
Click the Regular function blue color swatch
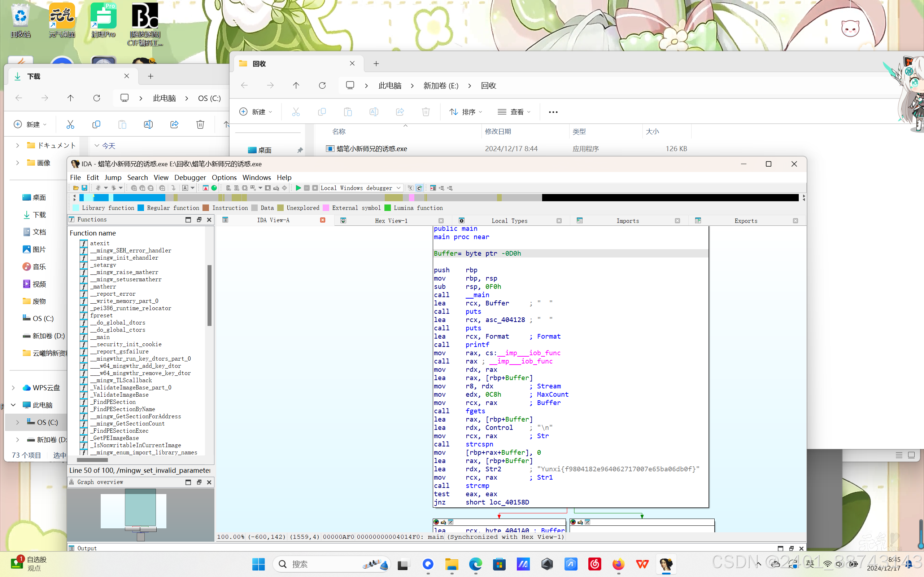(x=140, y=208)
